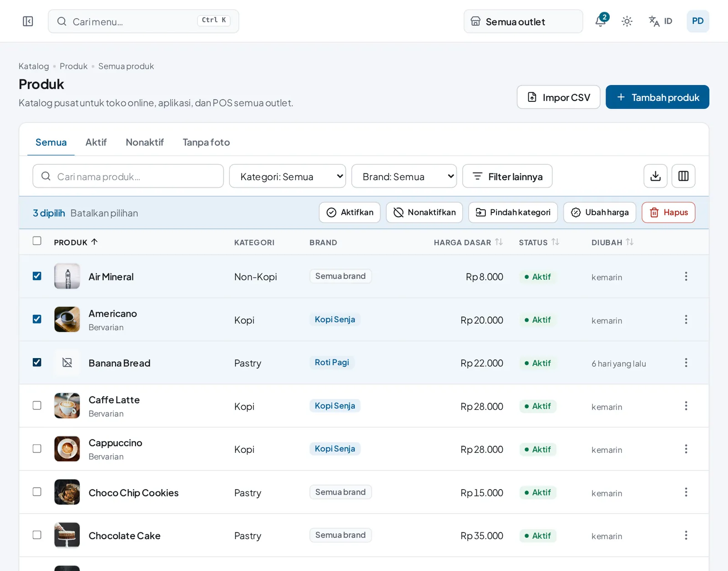Click the Pindah kategori bulk button
728x571 pixels.
(513, 212)
